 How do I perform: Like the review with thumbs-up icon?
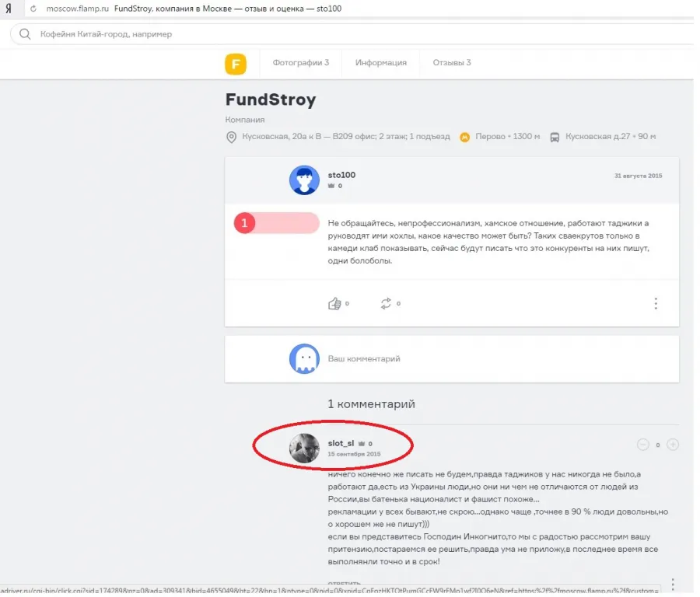[334, 303]
